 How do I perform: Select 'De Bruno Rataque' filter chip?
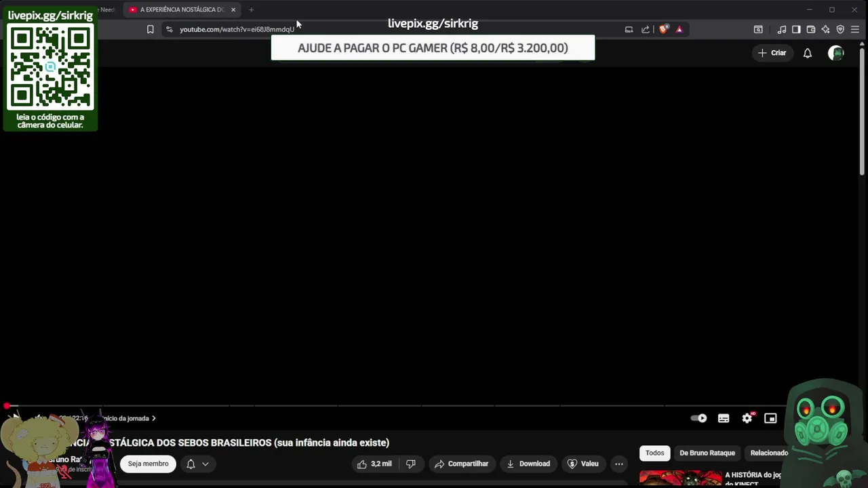(x=707, y=453)
